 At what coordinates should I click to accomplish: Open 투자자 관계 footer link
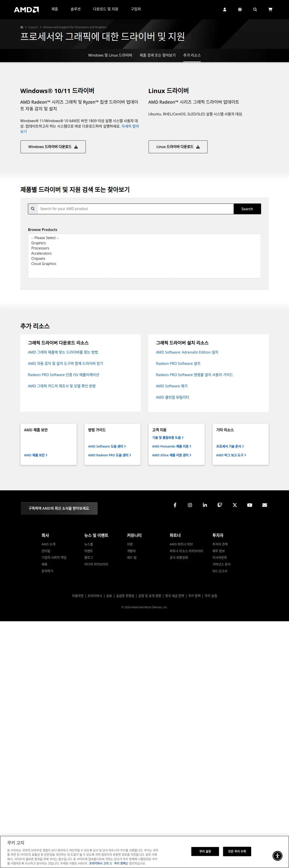click(x=220, y=544)
